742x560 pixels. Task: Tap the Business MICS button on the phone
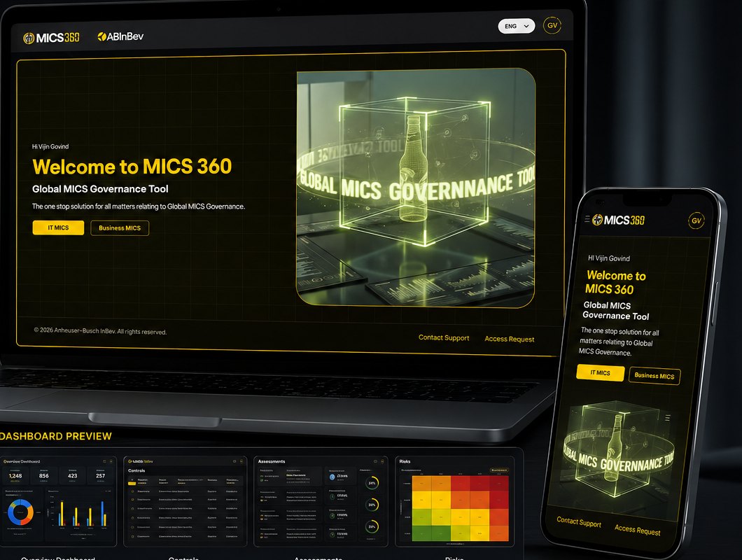click(x=654, y=376)
